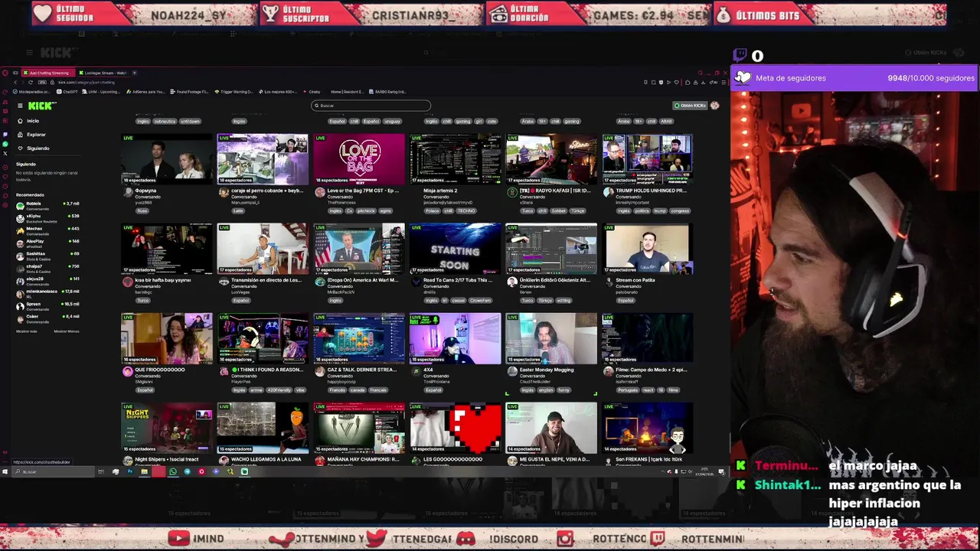Open the user avatar menu on Kick
Screen dimensions: 980x551
click(714, 106)
